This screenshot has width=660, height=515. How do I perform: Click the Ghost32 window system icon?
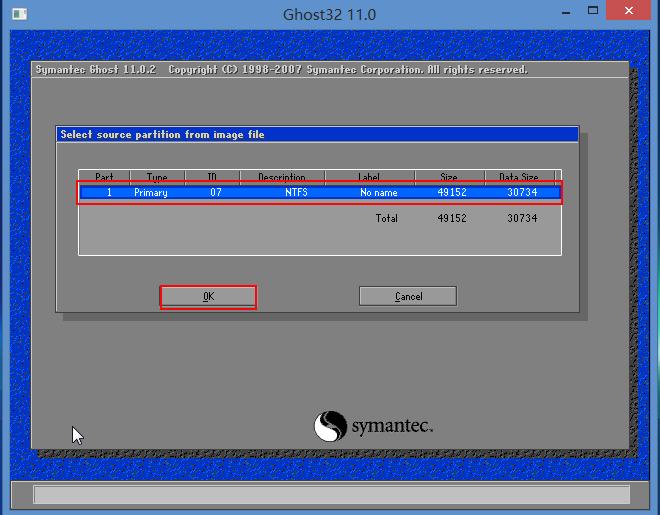point(19,14)
